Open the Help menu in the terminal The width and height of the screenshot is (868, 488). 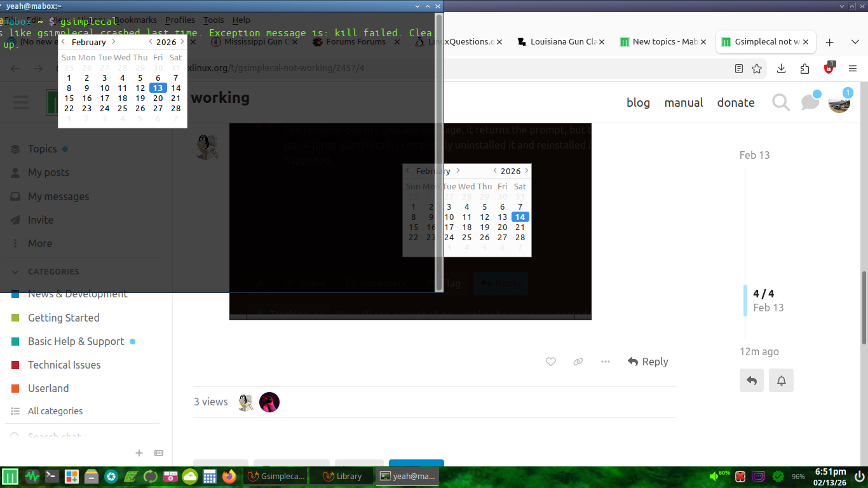pyautogui.click(x=241, y=20)
